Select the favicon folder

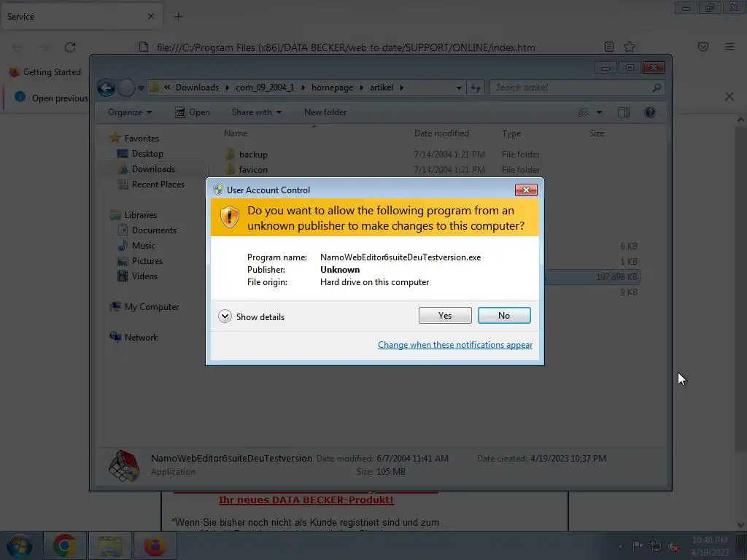point(253,169)
